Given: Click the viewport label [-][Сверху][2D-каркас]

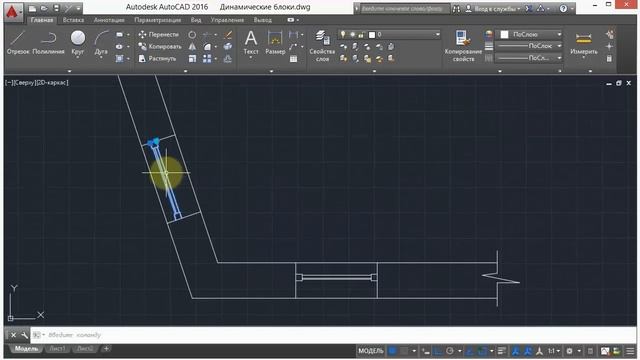Looking at the screenshot, I should coord(37,82).
